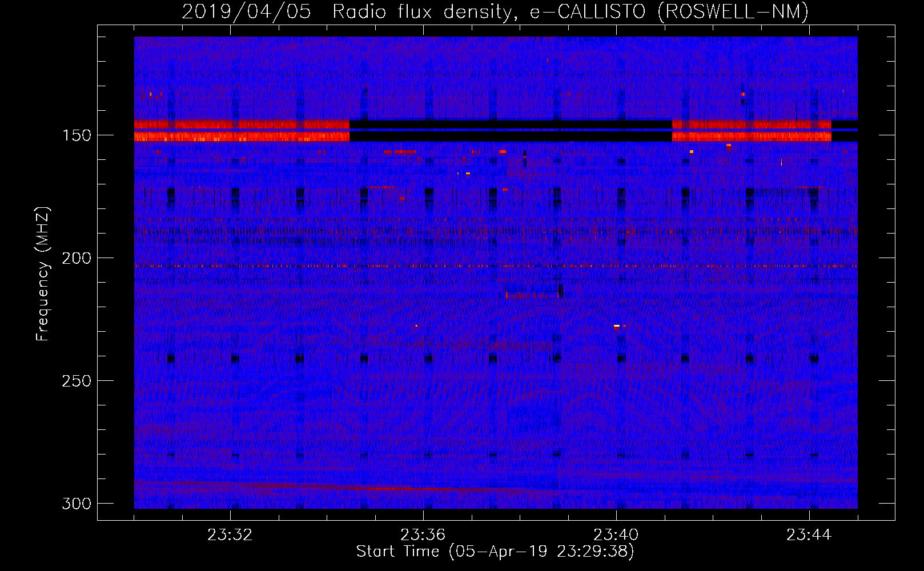The image size is (924, 571).
Task: Click the '250' frequency tick label
Action: 77,381
